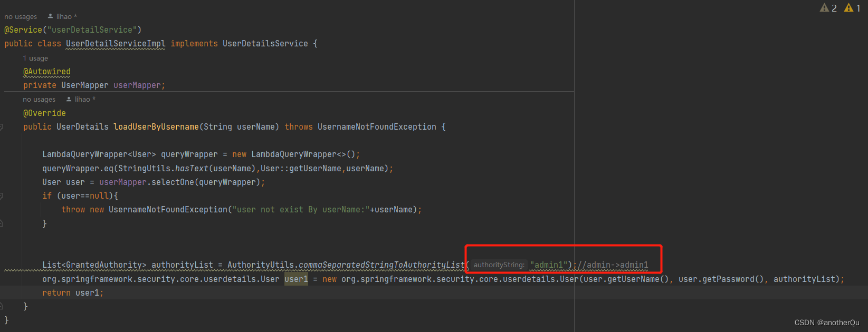Click the throws keyword
Screen dimensions: 868x332
coord(299,126)
